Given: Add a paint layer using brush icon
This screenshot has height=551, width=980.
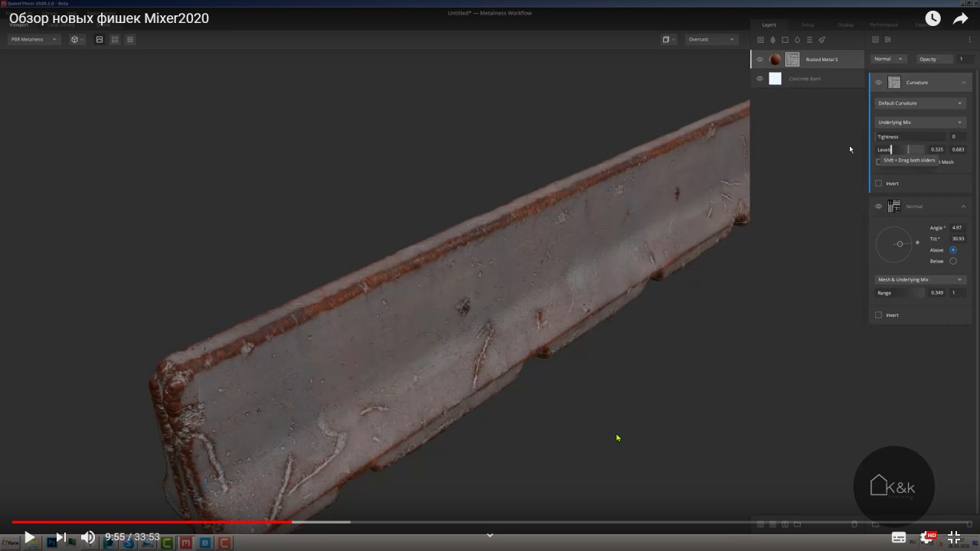Looking at the screenshot, I should coord(822,40).
